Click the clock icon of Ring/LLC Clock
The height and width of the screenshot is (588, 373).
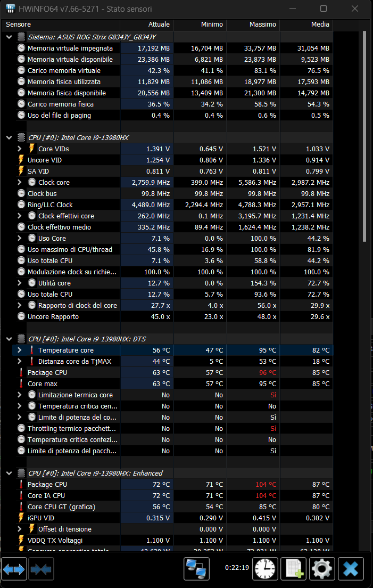(x=21, y=205)
